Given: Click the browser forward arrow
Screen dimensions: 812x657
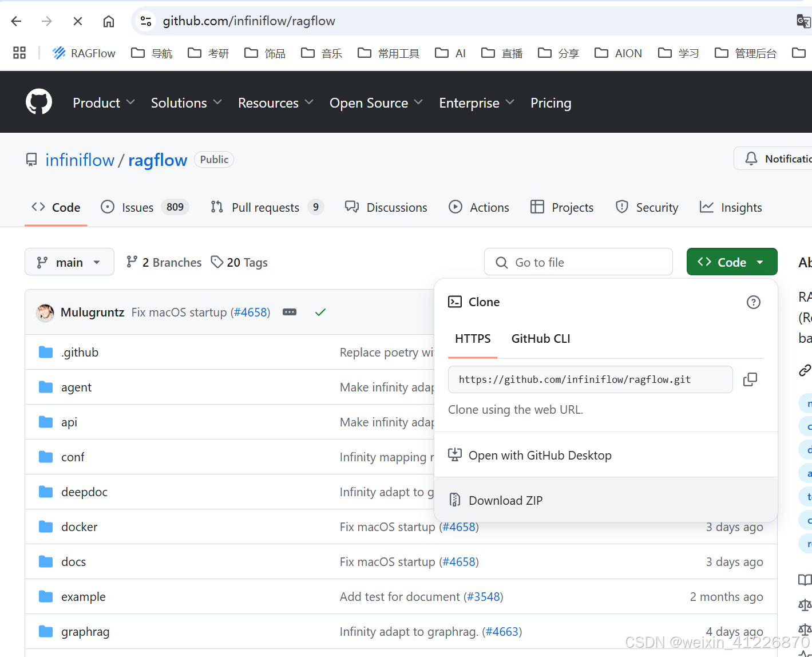Looking at the screenshot, I should (x=47, y=21).
